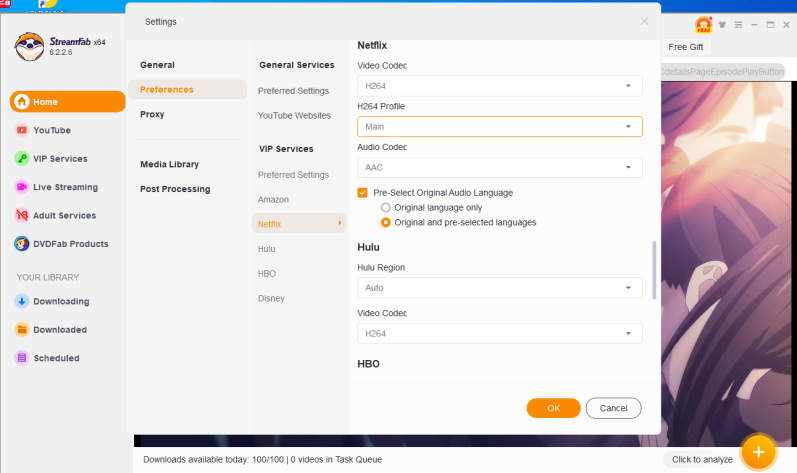Show the Downloading library list
Viewport: 797px width, 473px height.
[x=60, y=301]
